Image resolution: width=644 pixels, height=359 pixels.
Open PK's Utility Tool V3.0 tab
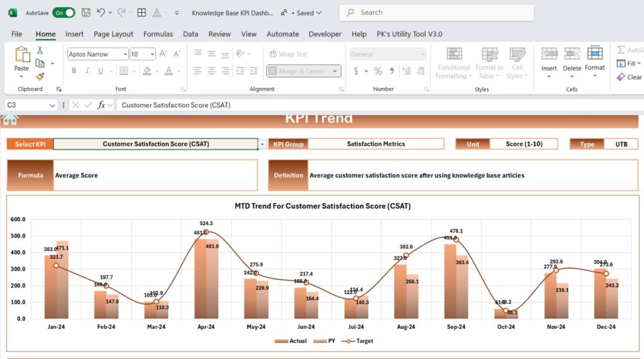click(409, 34)
